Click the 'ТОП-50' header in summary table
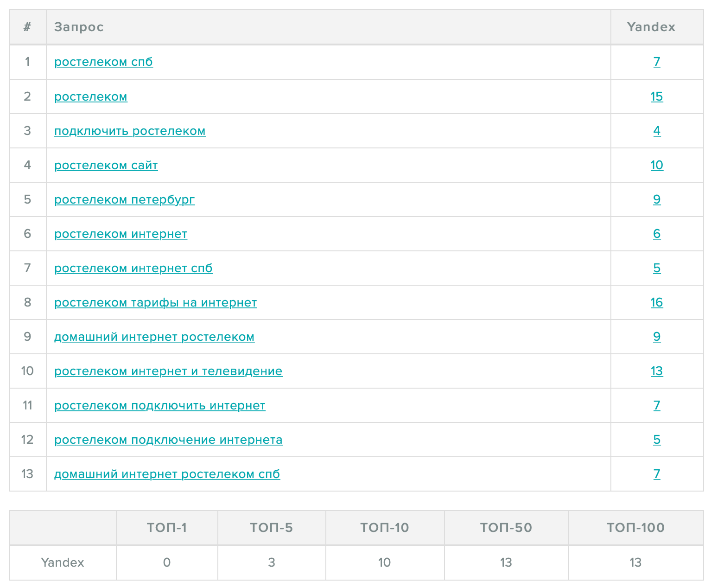This screenshot has height=588, width=711. (x=506, y=528)
